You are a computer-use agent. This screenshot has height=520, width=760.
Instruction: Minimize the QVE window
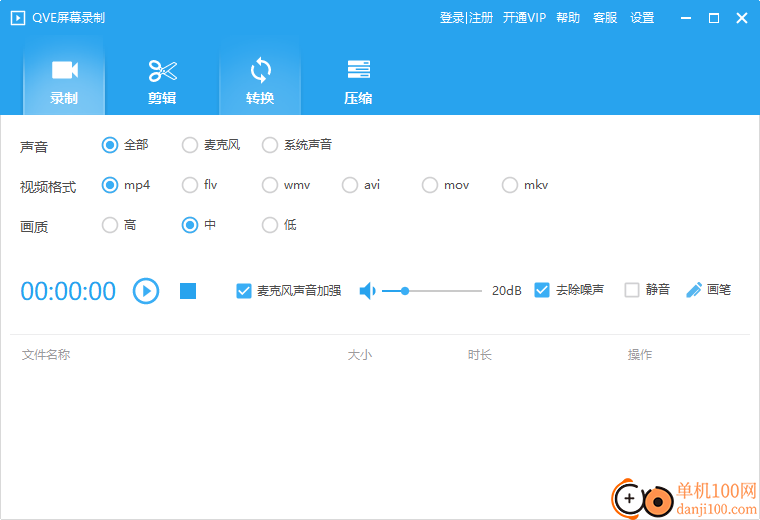coord(686,18)
